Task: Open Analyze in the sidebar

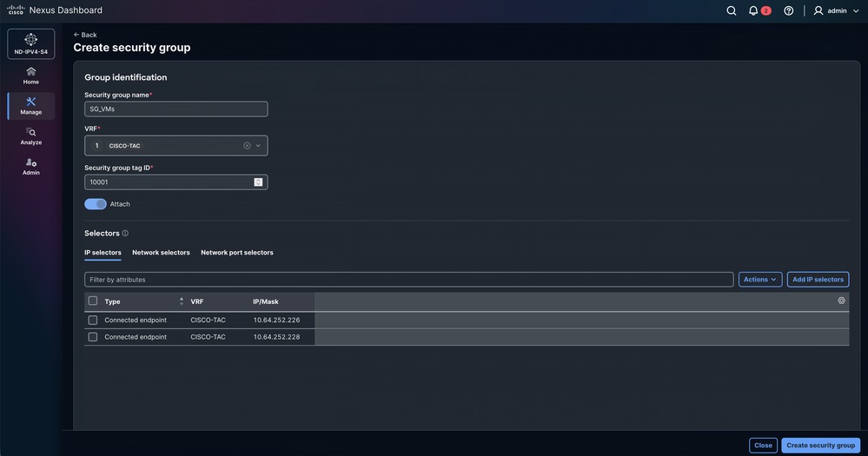Action: tap(31, 136)
